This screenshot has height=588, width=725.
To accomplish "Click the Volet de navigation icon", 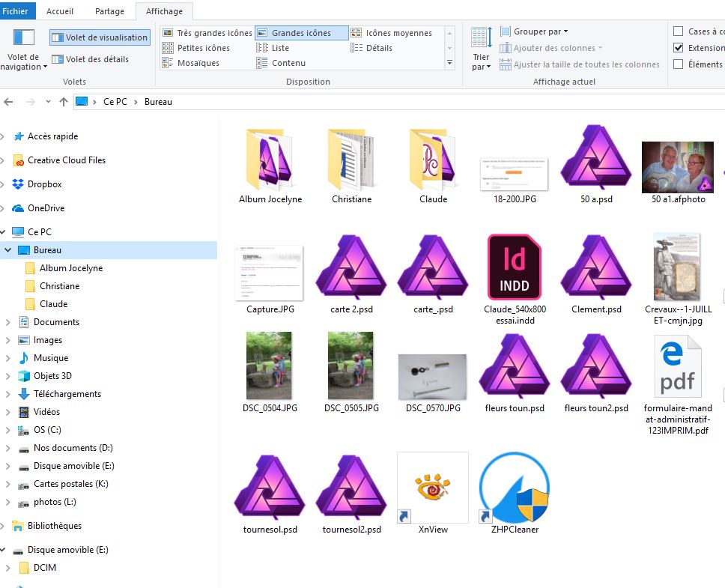I will coord(23,37).
